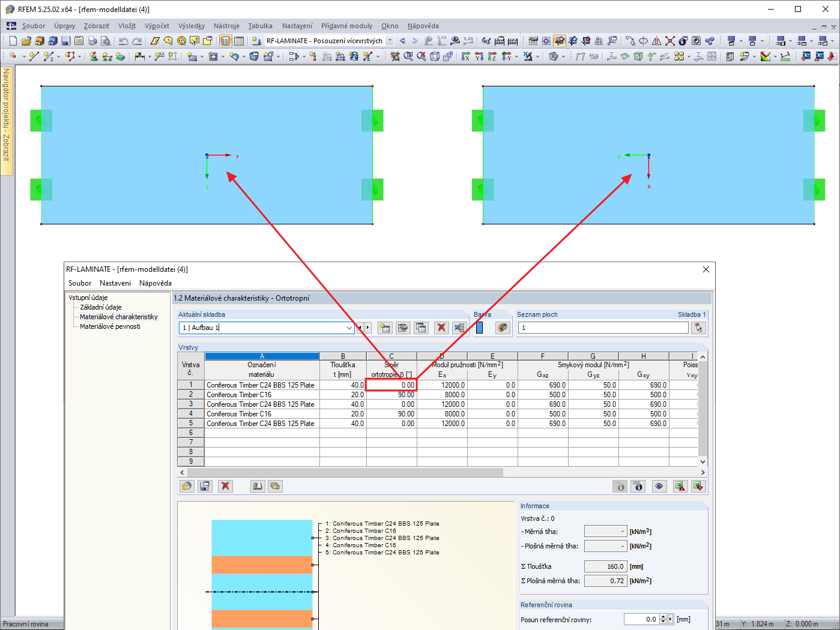Toggle the eye view mode button
840x630 pixels.
click(659, 486)
